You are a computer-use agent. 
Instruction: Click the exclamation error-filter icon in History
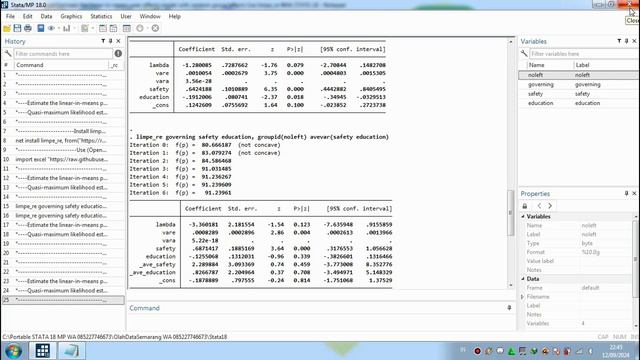[x=118, y=53]
